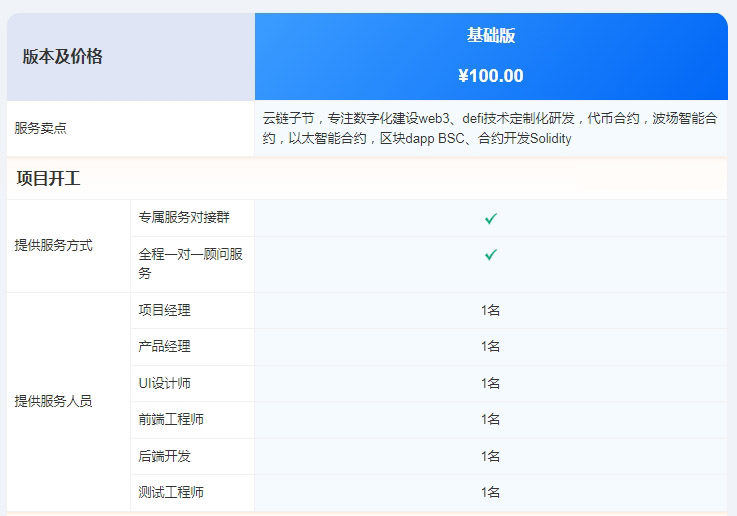
Task: Click the UI设计师 row label
Action: coord(165,383)
